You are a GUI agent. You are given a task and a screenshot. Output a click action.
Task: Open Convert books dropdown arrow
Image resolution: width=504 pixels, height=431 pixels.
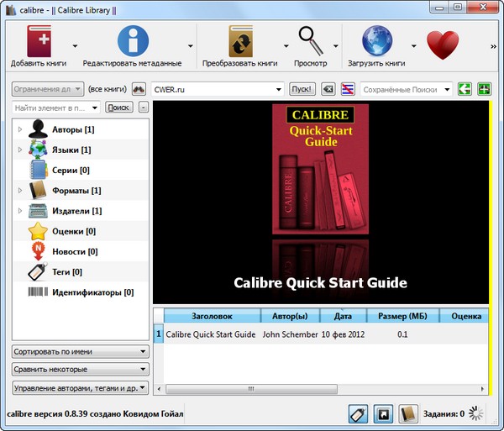(x=286, y=46)
